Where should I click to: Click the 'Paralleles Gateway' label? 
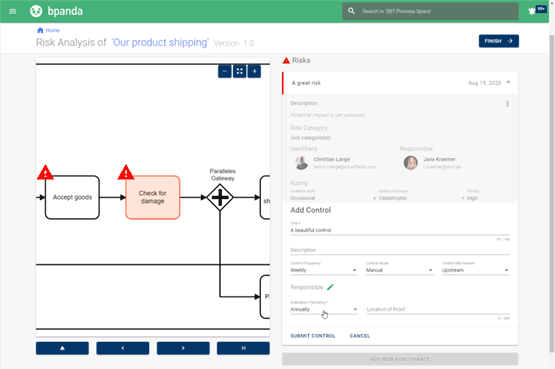tap(223, 175)
